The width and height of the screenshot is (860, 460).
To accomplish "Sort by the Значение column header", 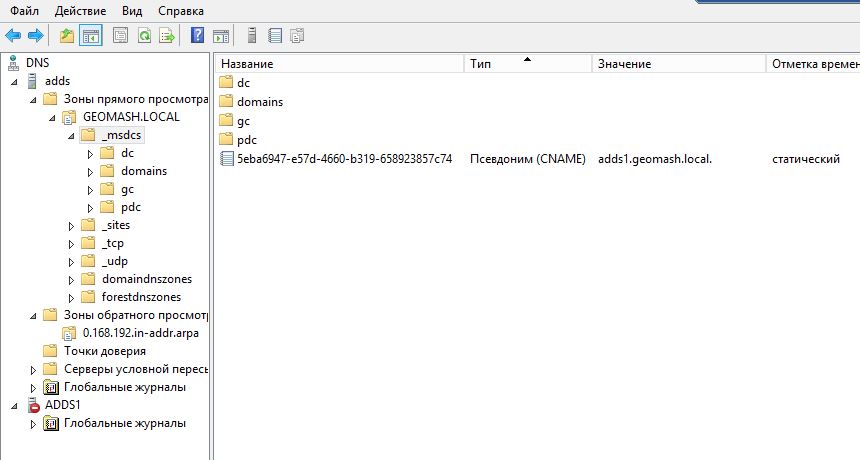I will pyautogui.click(x=679, y=64).
